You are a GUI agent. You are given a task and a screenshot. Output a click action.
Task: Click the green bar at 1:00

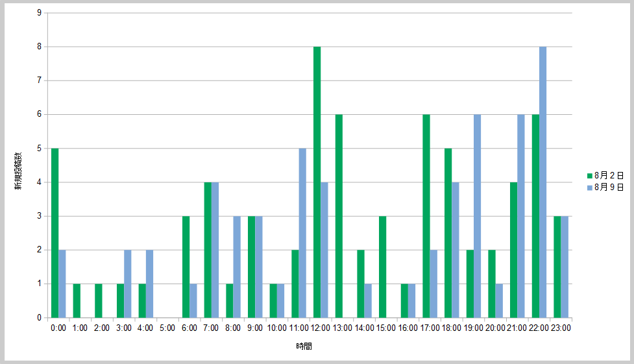click(77, 300)
